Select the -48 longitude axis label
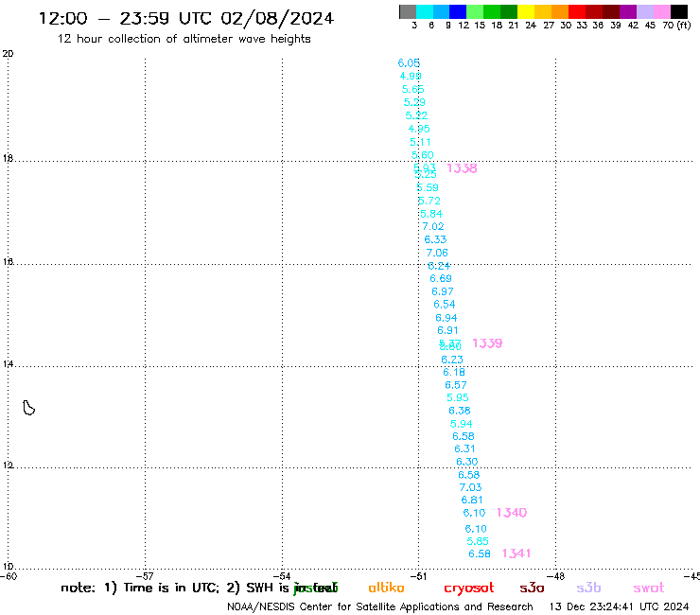Screen dimensions: 700x615 tap(557, 576)
